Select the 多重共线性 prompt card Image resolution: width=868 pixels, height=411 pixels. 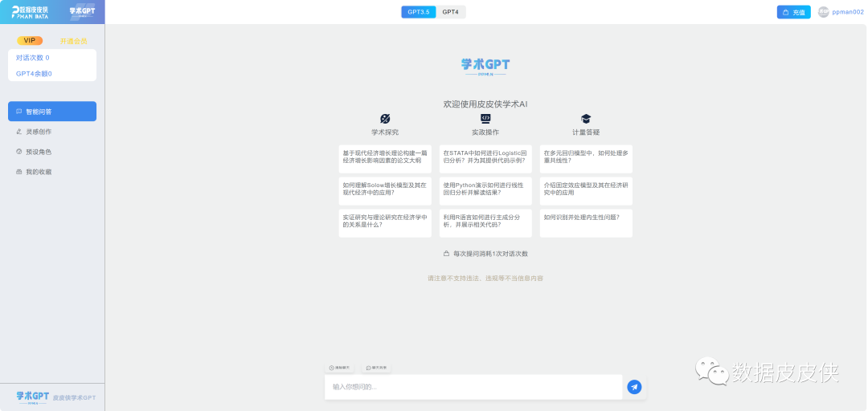tap(586, 159)
